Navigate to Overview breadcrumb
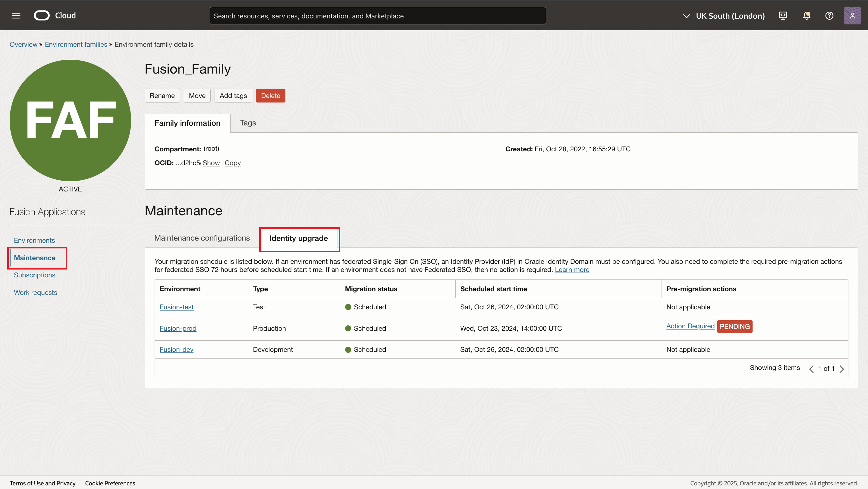 [23, 45]
